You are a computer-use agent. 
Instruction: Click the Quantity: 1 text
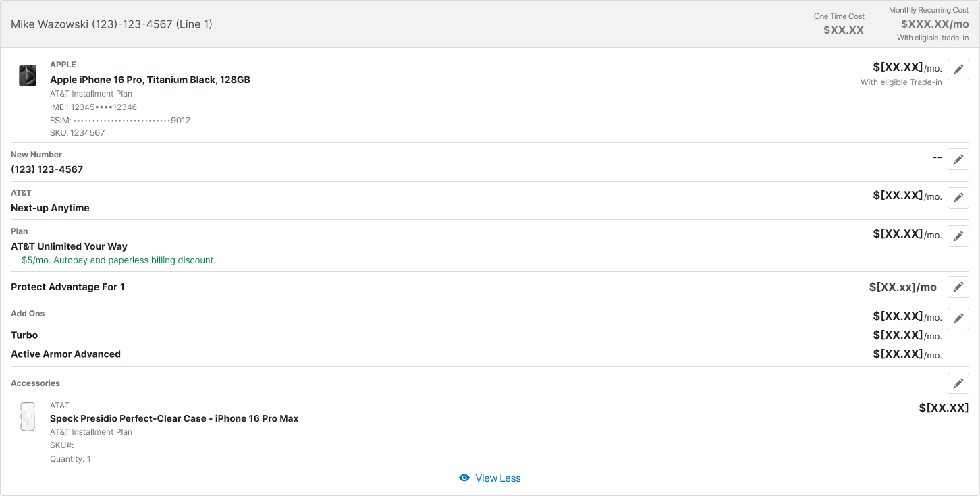point(70,459)
